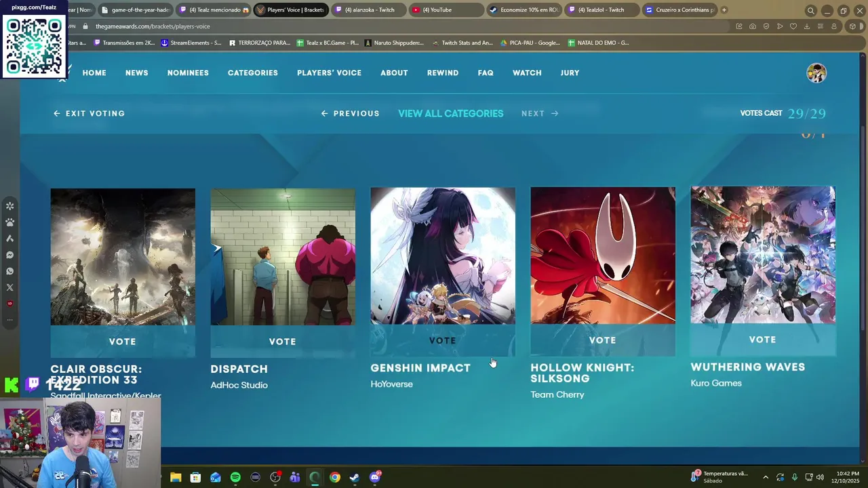This screenshot has width=868, height=488.
Task: Vote for Hollow Knight: Silksong
Action: click(x=603, y=340)
